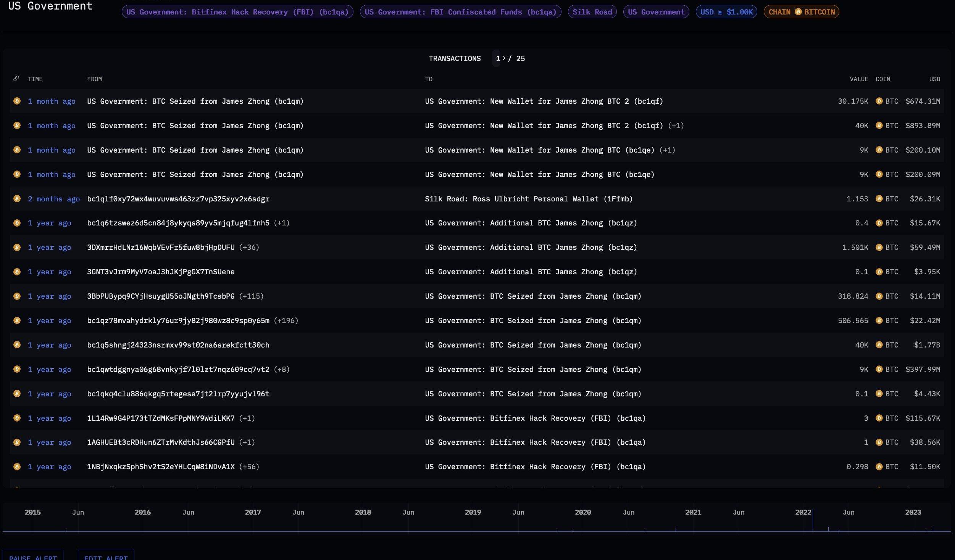
Task: Click the PAUSE ALERT button
Action: point(33,555)
